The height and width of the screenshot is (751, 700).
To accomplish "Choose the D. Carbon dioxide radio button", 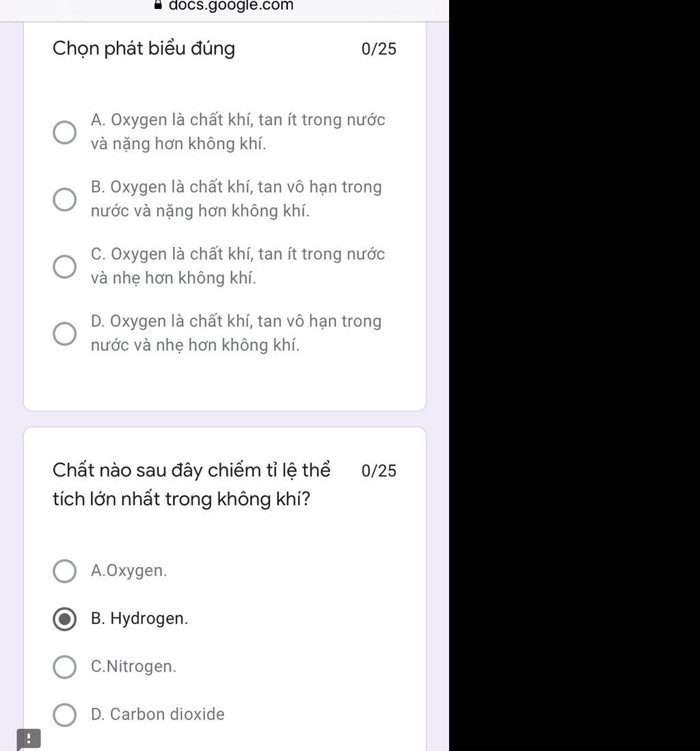I will (65, 715).
